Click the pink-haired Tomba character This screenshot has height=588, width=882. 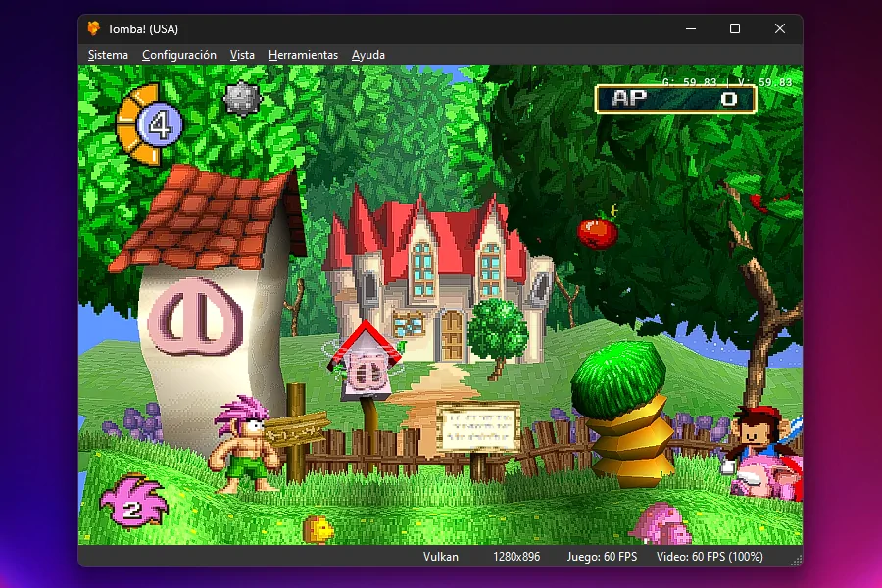tap(244, 443)
